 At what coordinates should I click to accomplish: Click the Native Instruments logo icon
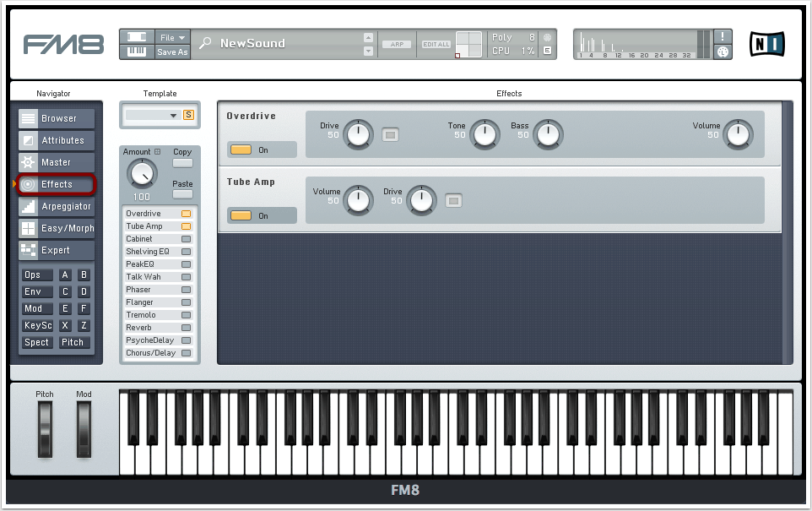[x=766, y=44]
